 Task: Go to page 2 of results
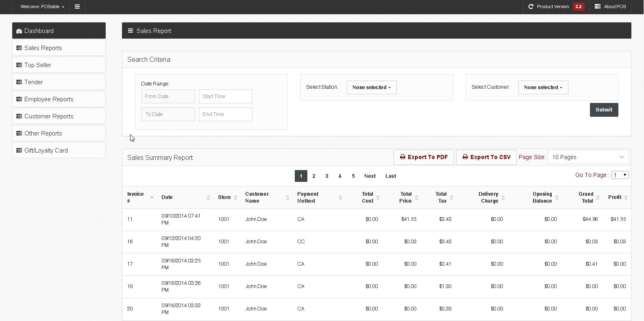314,176
